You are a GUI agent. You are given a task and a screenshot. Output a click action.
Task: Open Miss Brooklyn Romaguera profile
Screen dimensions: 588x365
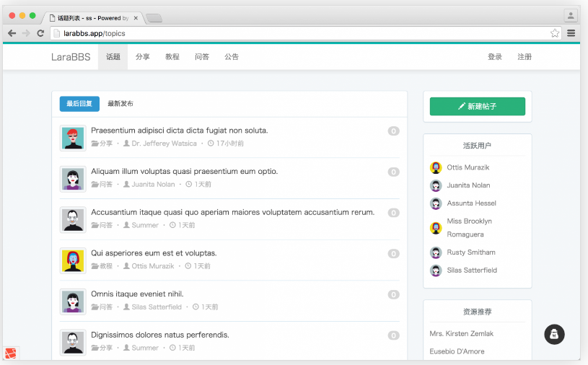(x=469, y=228)
